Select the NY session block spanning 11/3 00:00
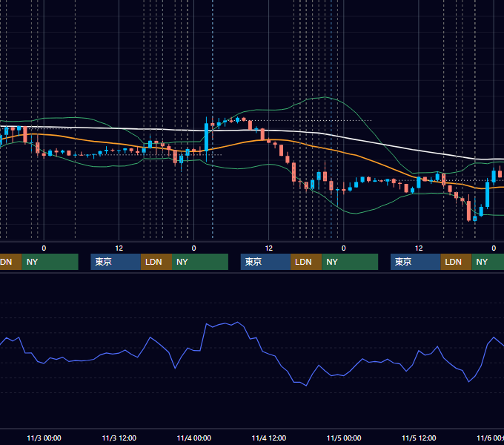 [50, 262]
